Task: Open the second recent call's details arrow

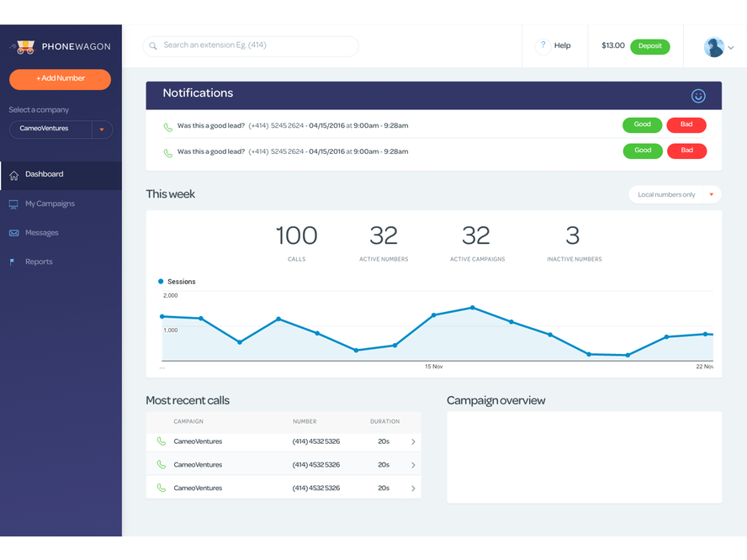Action: point(413,465)
